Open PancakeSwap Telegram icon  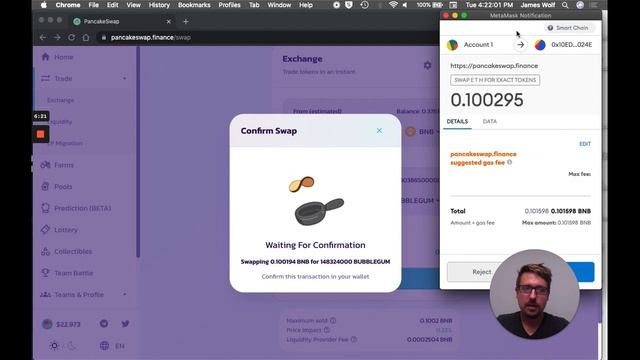(x=104, y=324)
